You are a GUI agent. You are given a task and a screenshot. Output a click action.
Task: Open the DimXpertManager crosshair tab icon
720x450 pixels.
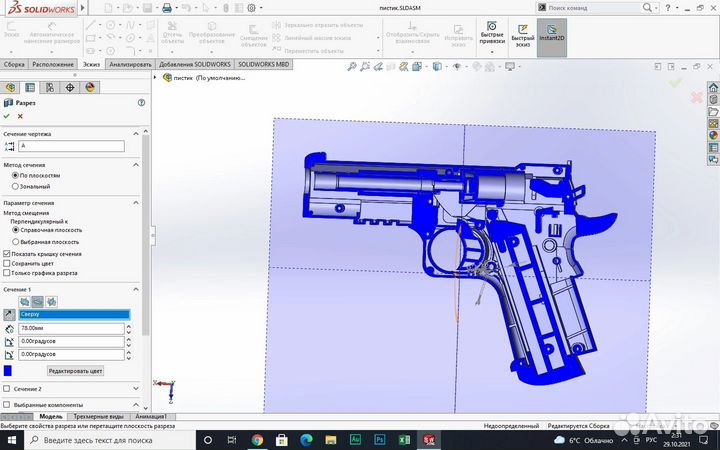coord(70,87)
